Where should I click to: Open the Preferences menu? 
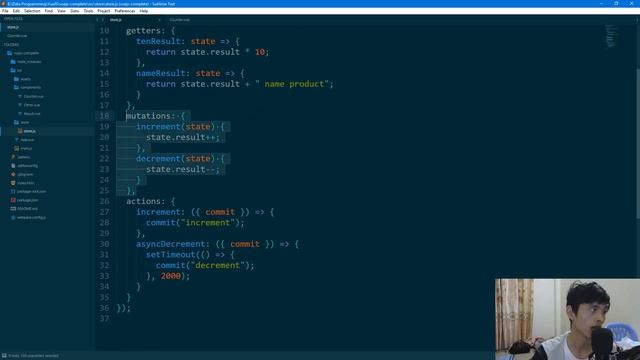click(124, 11)
